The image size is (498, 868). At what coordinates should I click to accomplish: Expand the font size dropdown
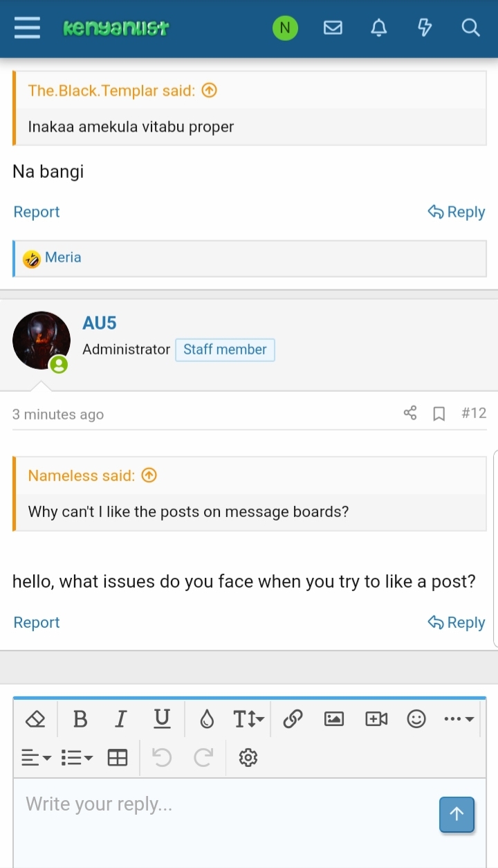point(248,719)
